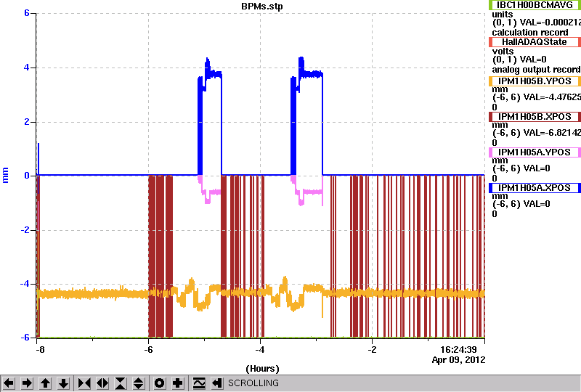This screenshot has width=581, height=392.
Task: Select the IPM1H05B.XPOS legend entry
Action: [535, 117]
